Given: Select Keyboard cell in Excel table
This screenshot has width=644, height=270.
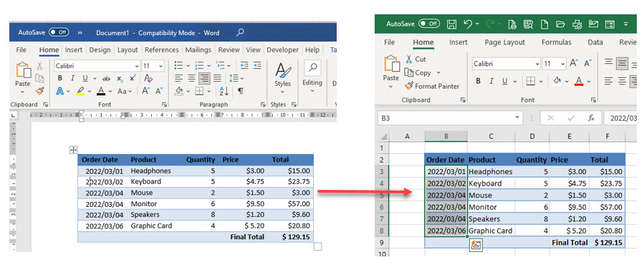Looking at the screenshot, I should coord(491,183).
